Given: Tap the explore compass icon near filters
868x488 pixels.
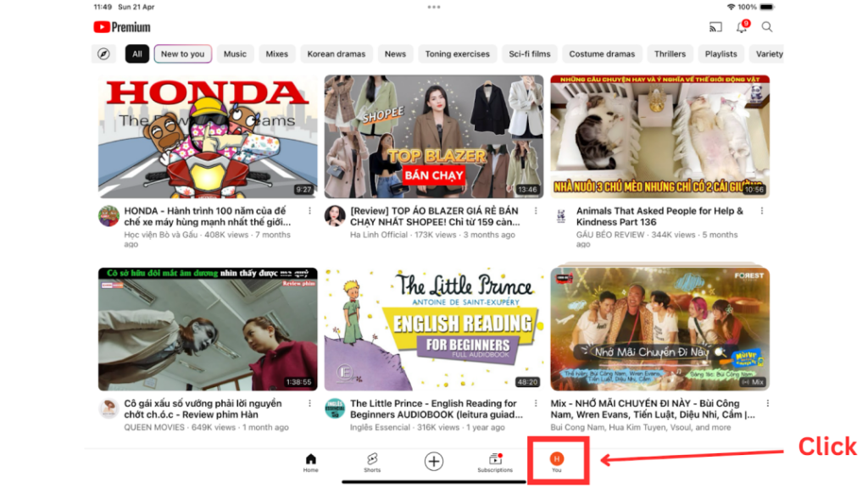Looking at the screenshot, I should click(x=103, y=53).
